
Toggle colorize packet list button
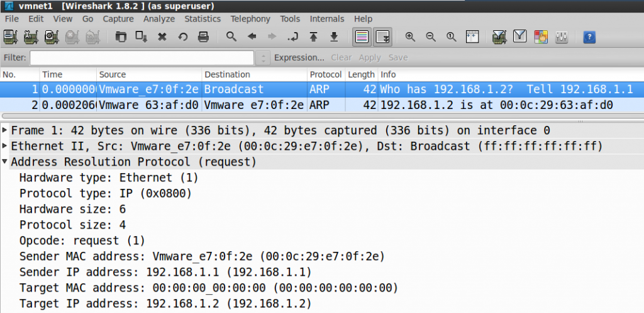(362, 37)
